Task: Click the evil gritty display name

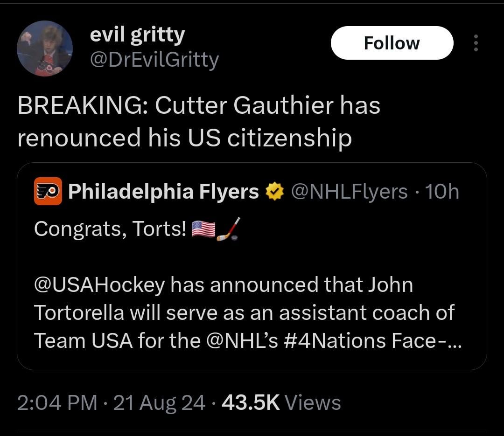Action: pyautogui.click(x=137, y=35)
